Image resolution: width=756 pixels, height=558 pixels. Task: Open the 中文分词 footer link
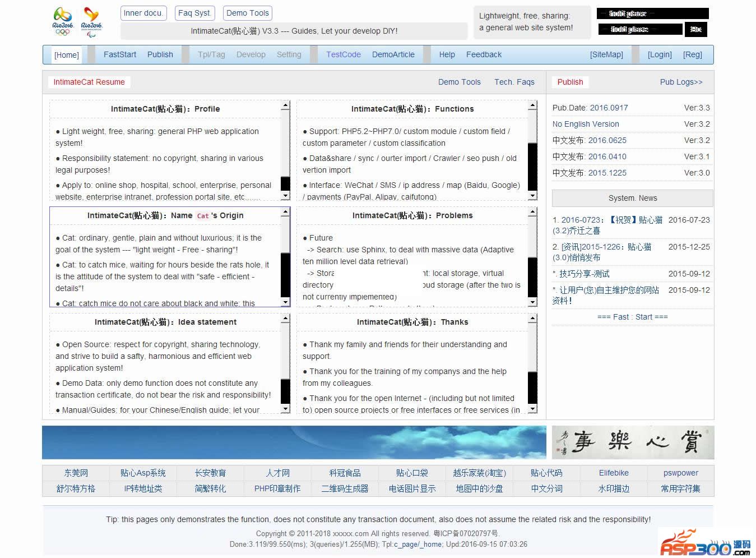(546, 488)
